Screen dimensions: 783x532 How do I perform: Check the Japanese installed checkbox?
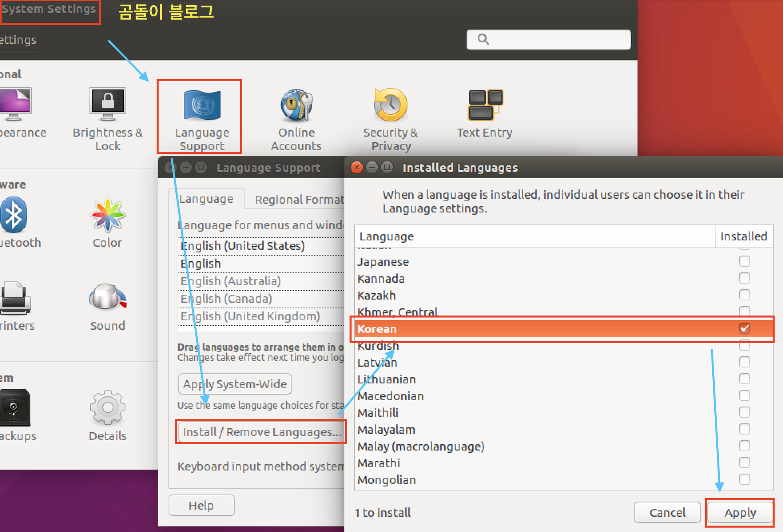744,262
